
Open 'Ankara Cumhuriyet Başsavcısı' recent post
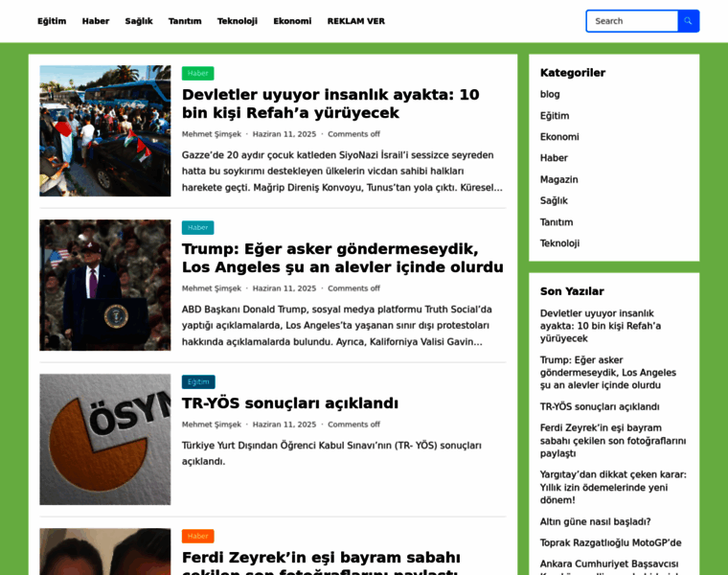point(609,569)
